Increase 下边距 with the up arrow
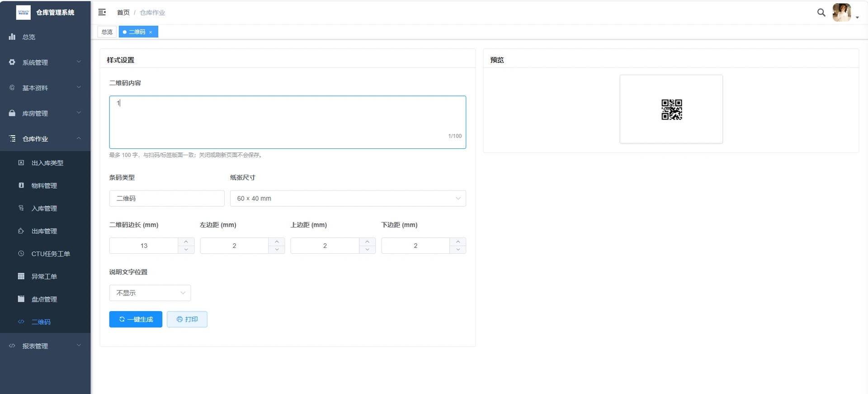 [458, 242]
